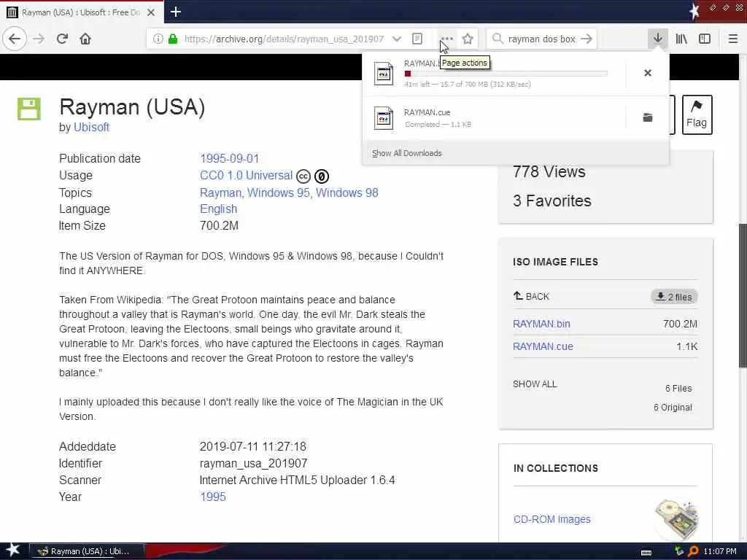
Task: Toggle the Downloads toolbar button
Action: click(657, 39)
